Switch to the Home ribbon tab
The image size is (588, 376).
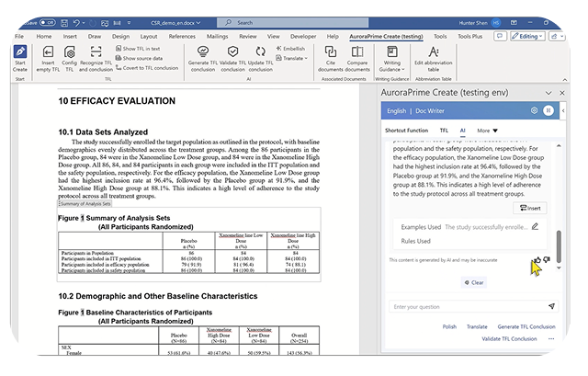click(44, 37)
